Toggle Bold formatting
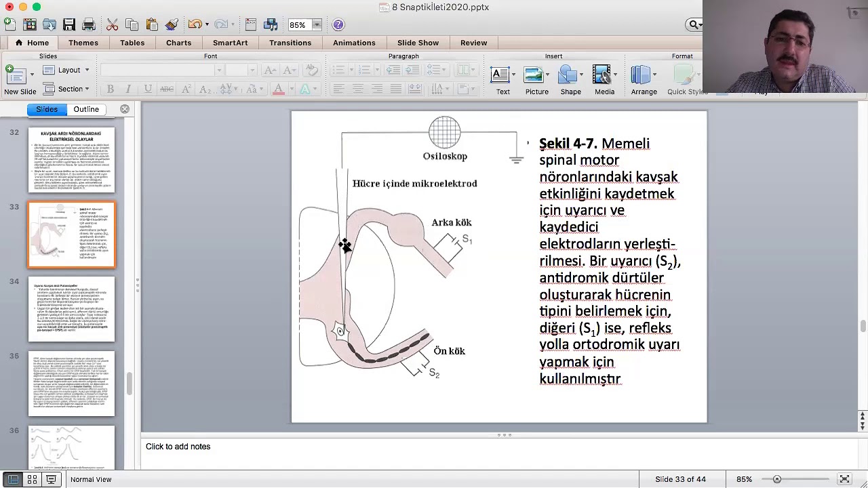868x488 pixels. [x=110, y=89]
